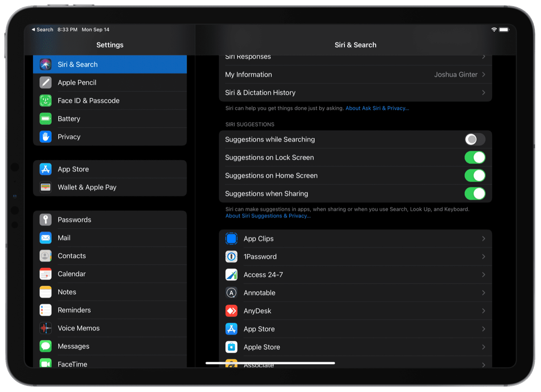The width and height of the screenshot is (541, 392).
Task: Tap the Reminders label in sidebar
Action: click(74, 310)
